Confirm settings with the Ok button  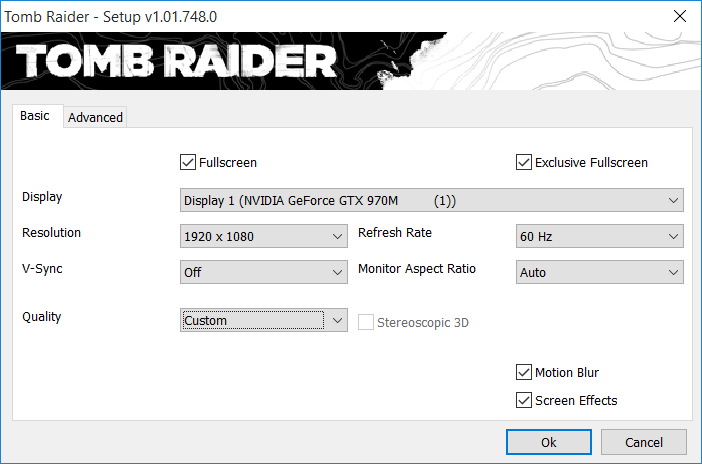tap(549, 442)
